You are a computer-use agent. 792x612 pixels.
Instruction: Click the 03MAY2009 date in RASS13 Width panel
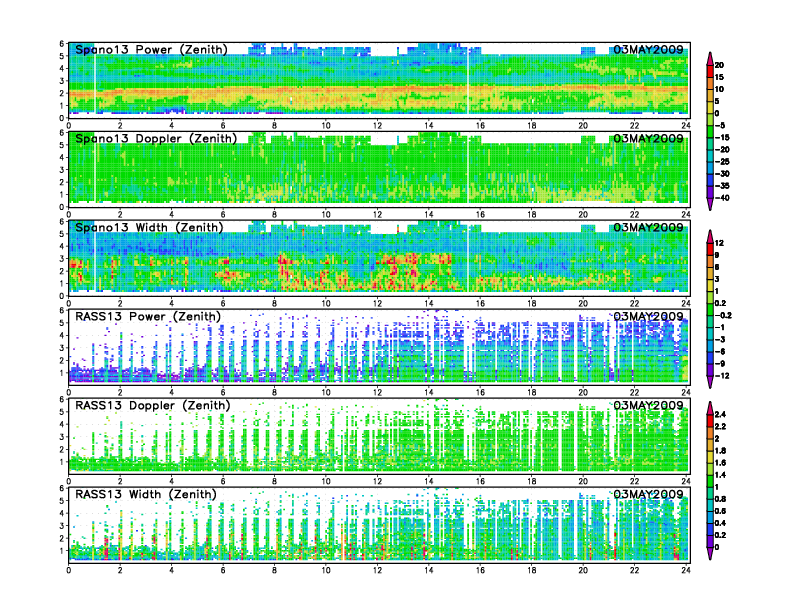pos(648,494)
